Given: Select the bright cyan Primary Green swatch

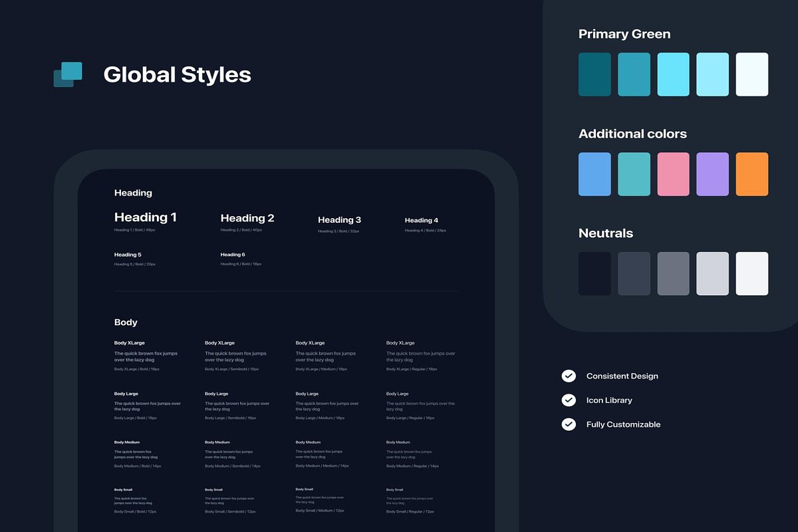Looking at the screenshot, I should [674, 74].
